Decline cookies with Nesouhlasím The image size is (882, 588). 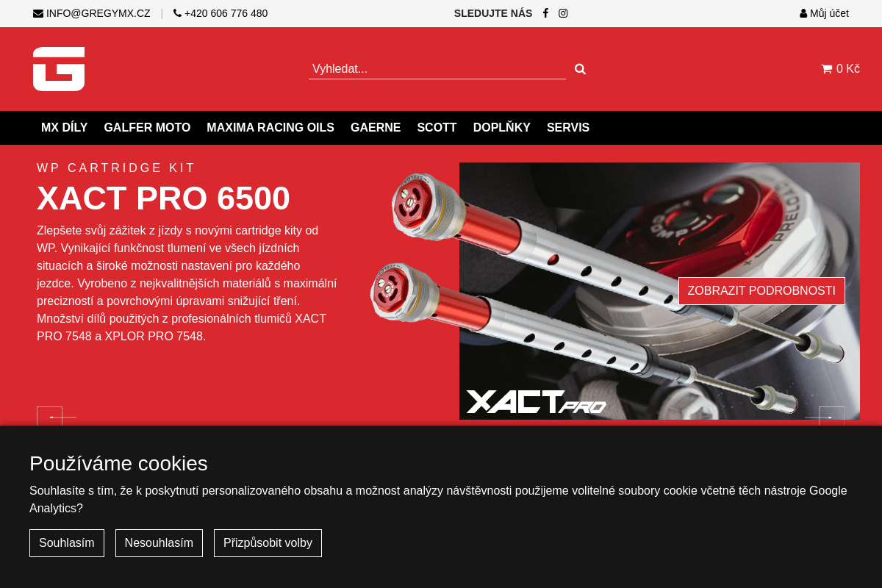(159, 543)
